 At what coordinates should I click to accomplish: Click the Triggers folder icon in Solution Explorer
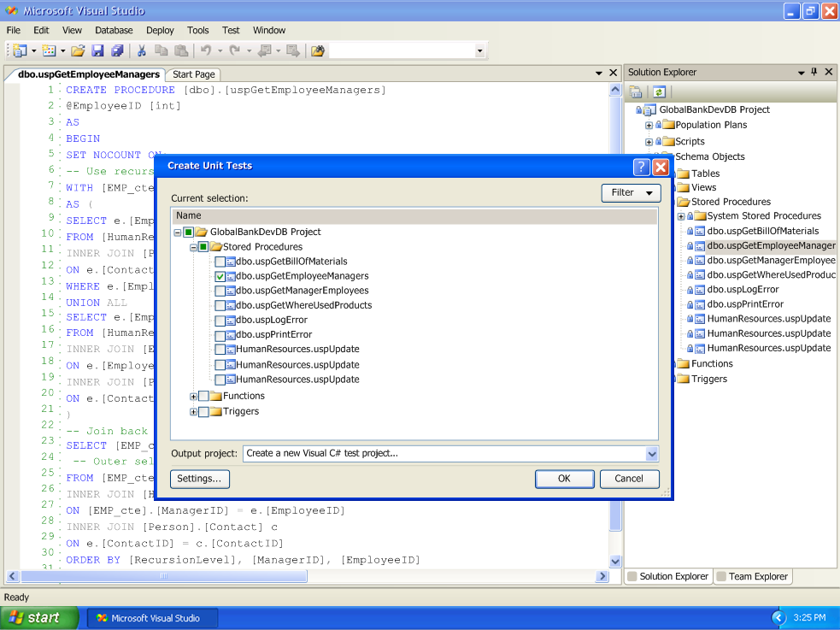coord(683,379)
